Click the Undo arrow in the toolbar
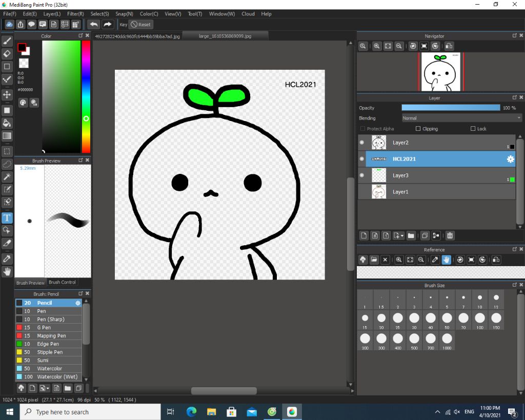This screenshot has height=420, width=525. pyautogui.click(x=94, y=25)
